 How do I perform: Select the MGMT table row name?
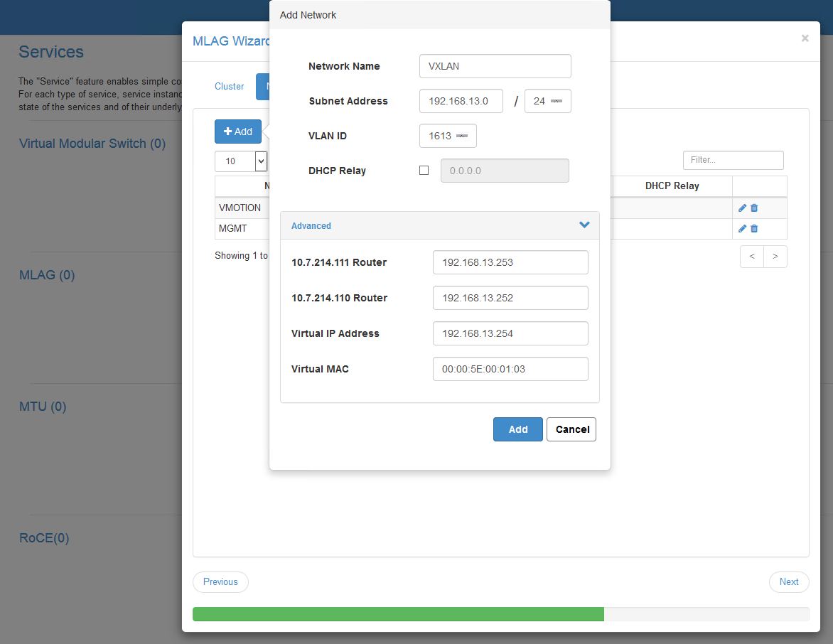(232, 228)
